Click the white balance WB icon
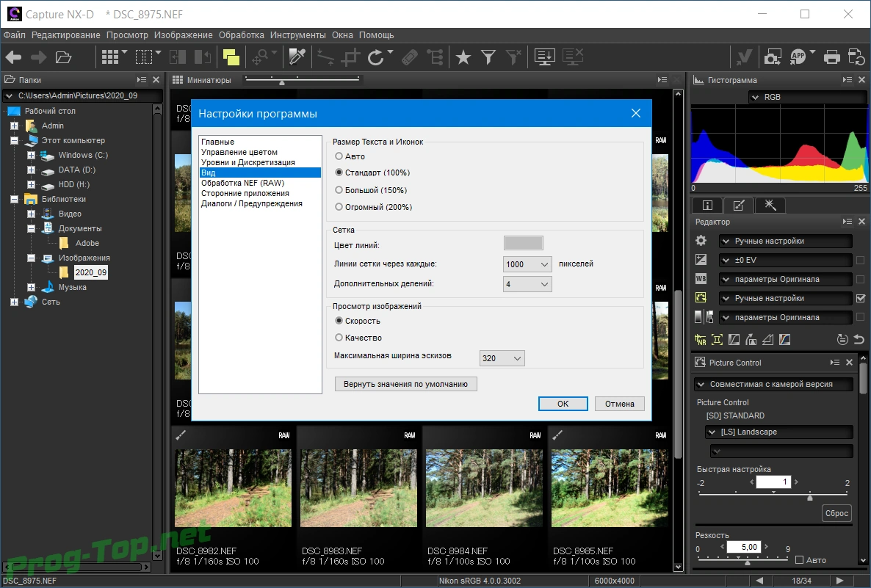This screenshot has height=588, width=871. point(701,279)
